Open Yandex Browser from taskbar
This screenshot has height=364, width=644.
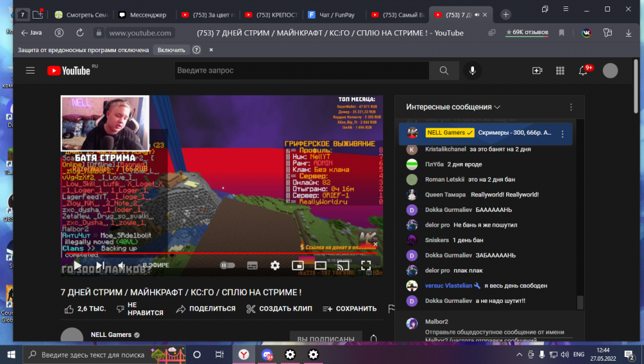pyautogui.click(x=243, y=354)
